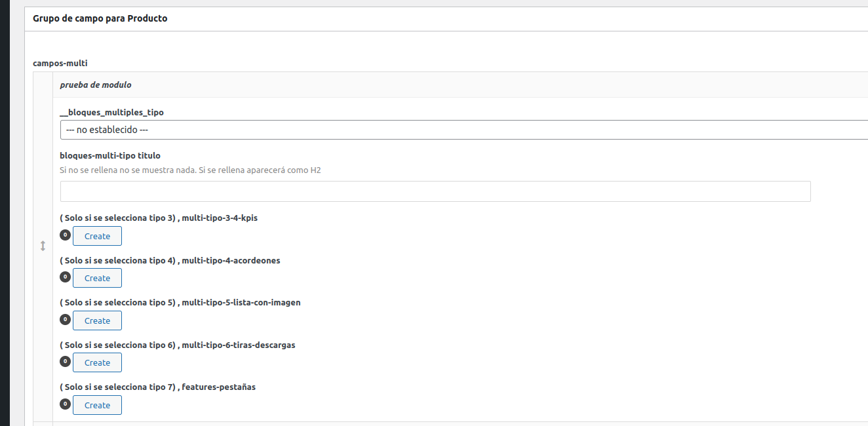Viewport: 868px width, 426px height.
Task: Collapse the 'prueba de modulo' row header
Action: [459, 85]
